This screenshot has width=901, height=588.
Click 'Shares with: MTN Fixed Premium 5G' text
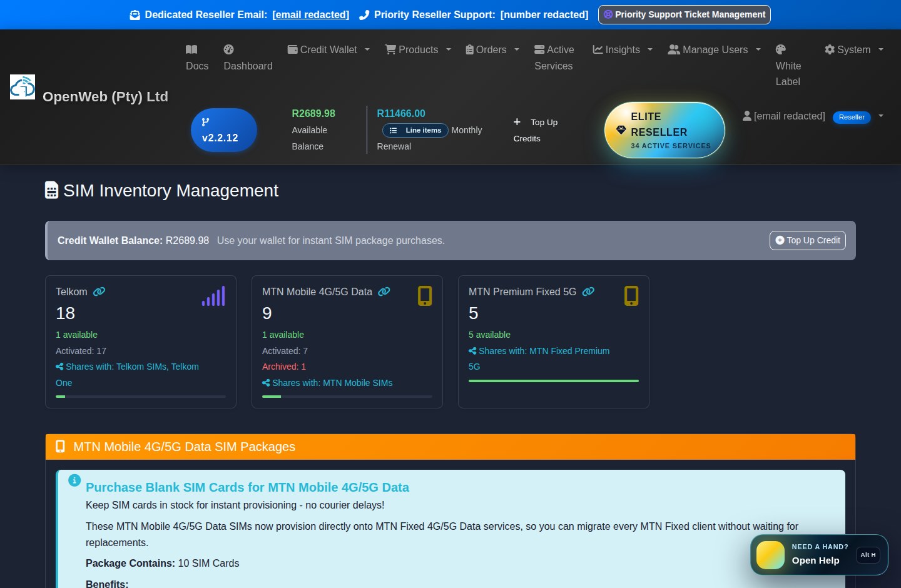pos(539,358)
